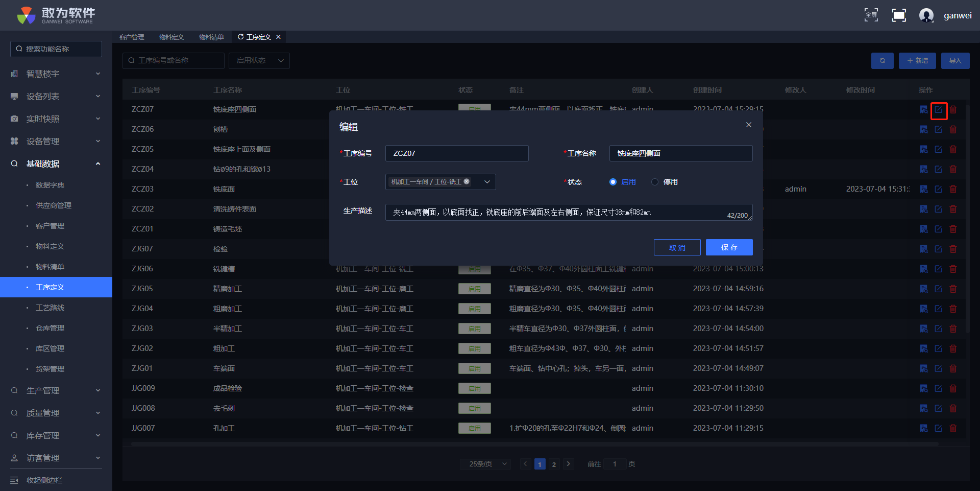Click the user avatar icon
The width and height of the screenshot is (980, 491).
click(926, 15)
